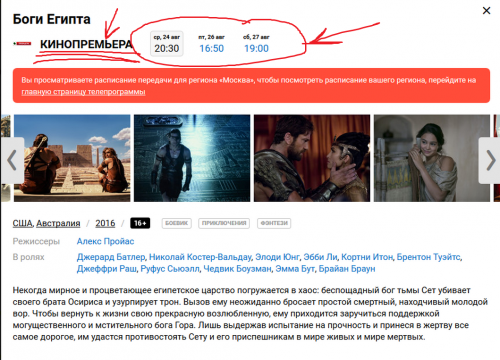
Task: Click the Австралия country link
Action: pos(58,223)
